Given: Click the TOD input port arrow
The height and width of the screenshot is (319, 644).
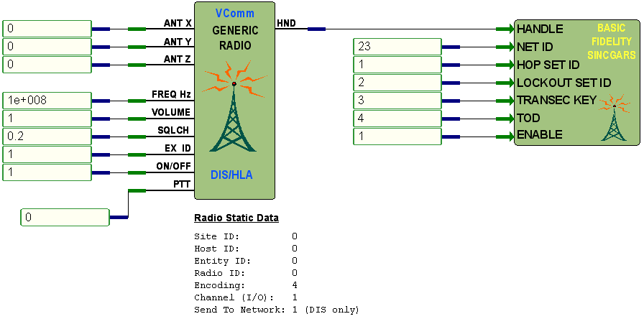Looking at the screenshot, I should (505, 119).
